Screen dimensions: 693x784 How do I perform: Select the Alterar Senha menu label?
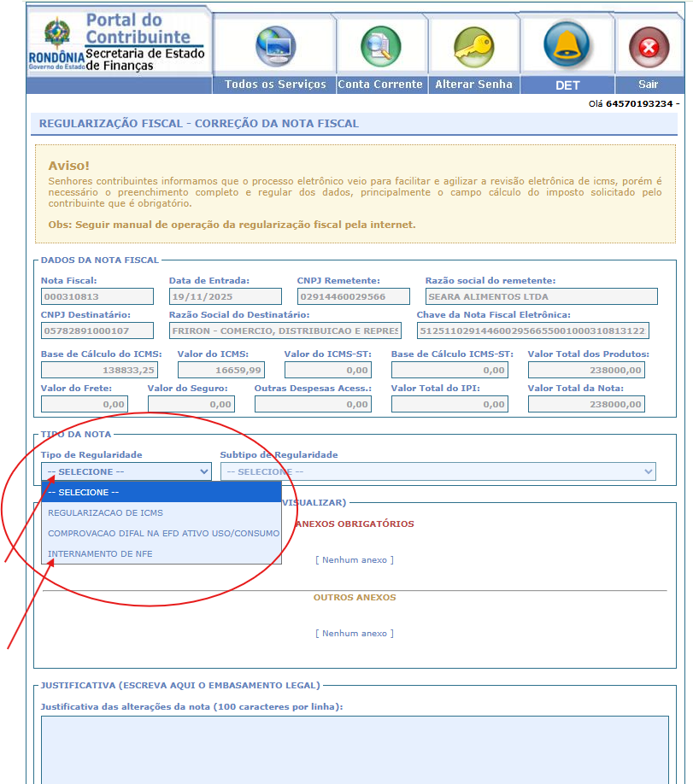tap(473, 85)
